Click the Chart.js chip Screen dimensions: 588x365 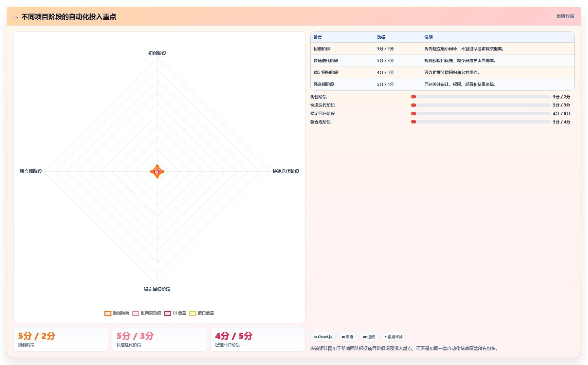[x=323, y=337]
